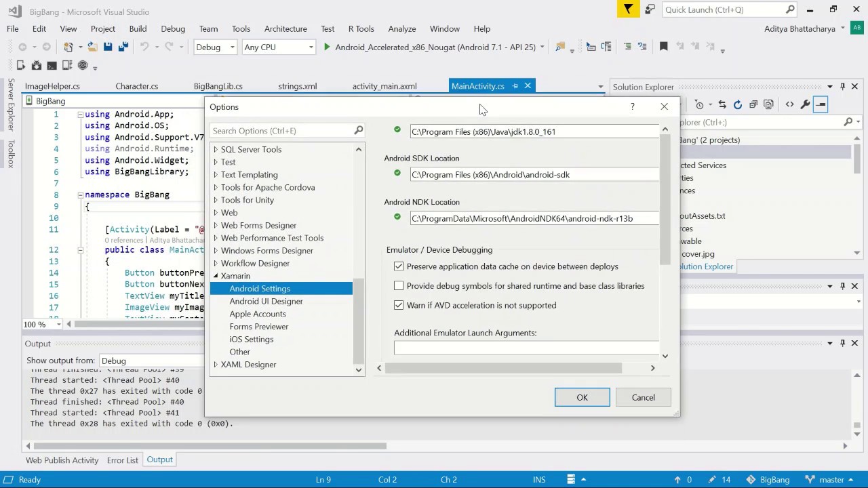
Task: Open Properties wrench icon in Solution Explorer
Action: click(805, 104)
